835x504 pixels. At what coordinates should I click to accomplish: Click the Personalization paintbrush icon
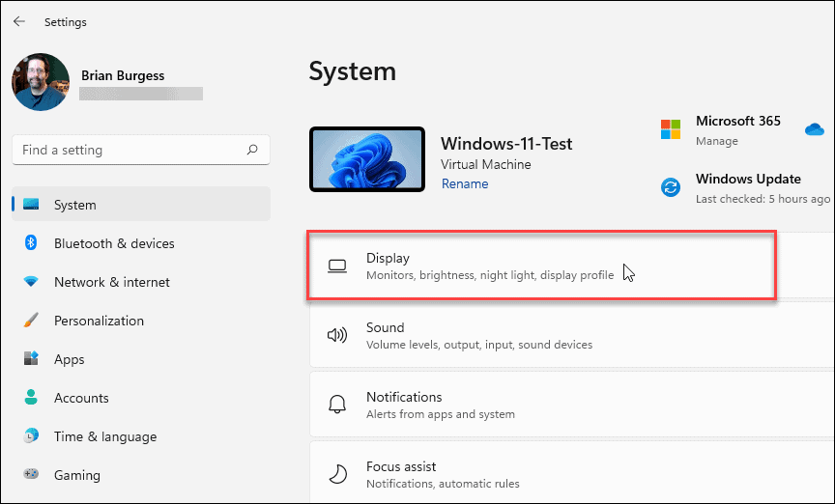[31, 320]
